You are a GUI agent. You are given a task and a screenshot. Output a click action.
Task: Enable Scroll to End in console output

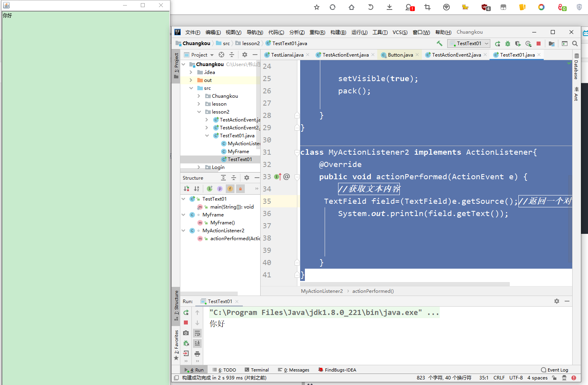click(197, 343)
